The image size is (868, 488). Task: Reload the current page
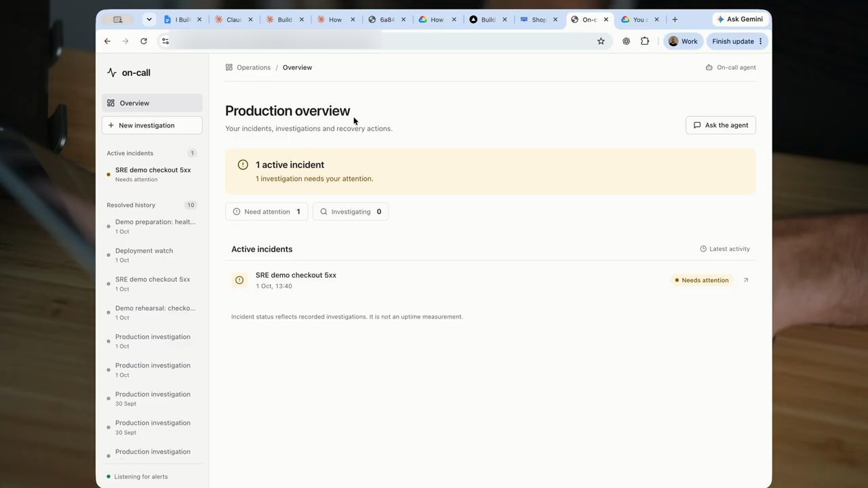(x=144, y=41)
